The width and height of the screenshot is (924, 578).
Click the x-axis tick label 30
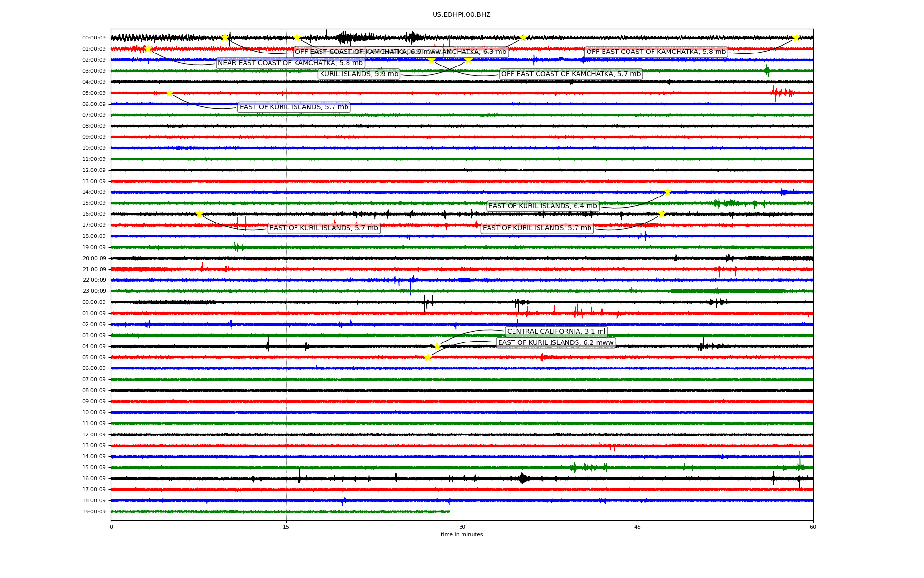[462, 527]
